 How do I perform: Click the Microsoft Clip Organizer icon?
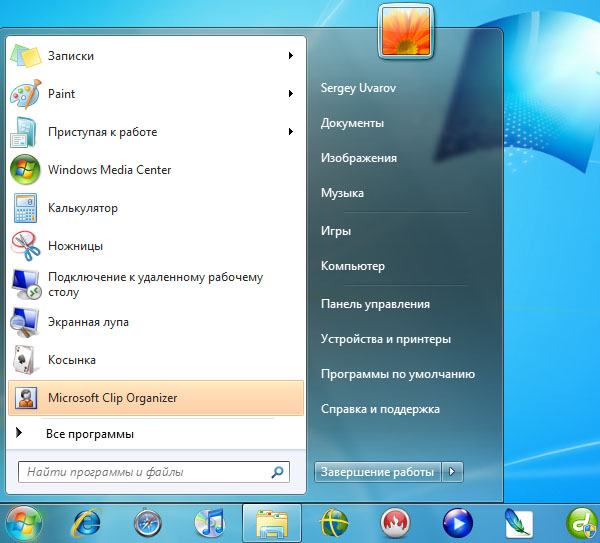pos(26,398)
